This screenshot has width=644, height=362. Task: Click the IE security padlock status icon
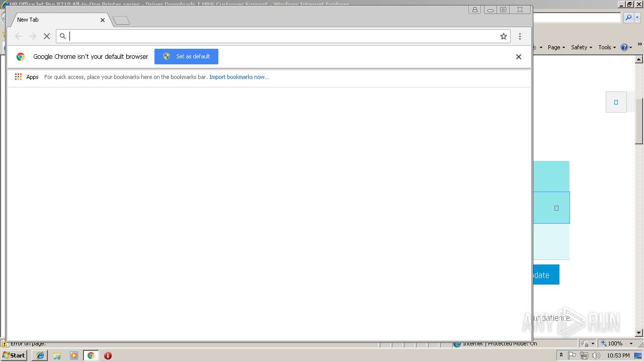[586, 343]
